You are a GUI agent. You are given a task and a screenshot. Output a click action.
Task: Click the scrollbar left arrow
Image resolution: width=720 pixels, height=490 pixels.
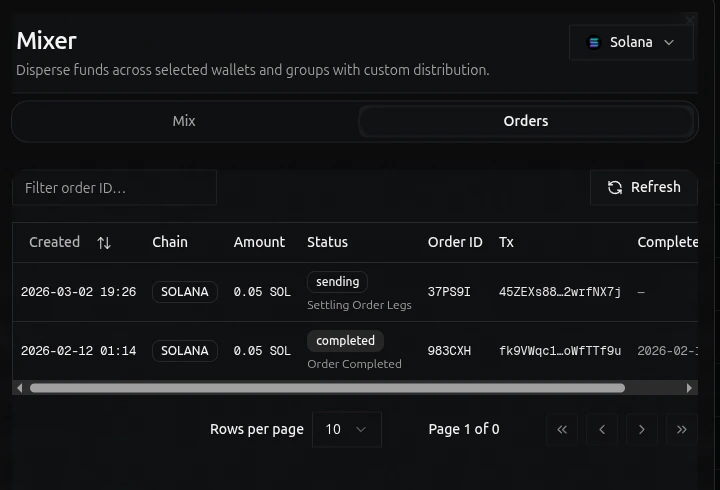coord(19,388)
